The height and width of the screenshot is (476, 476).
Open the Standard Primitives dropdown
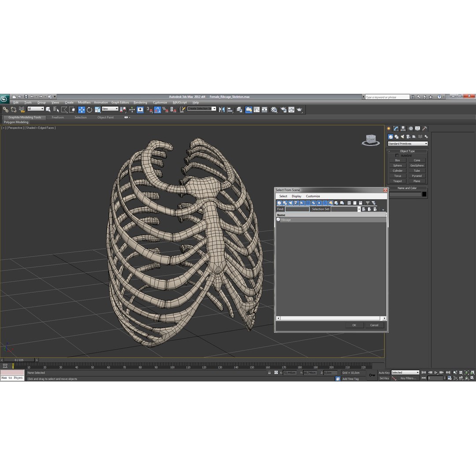pos(407,144)
